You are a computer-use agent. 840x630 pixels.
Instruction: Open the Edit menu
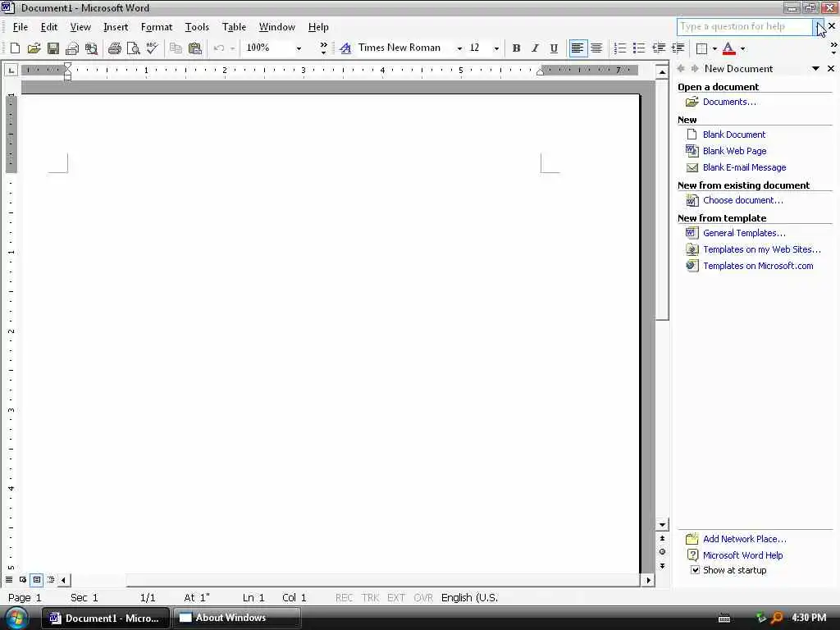point(49,27)
